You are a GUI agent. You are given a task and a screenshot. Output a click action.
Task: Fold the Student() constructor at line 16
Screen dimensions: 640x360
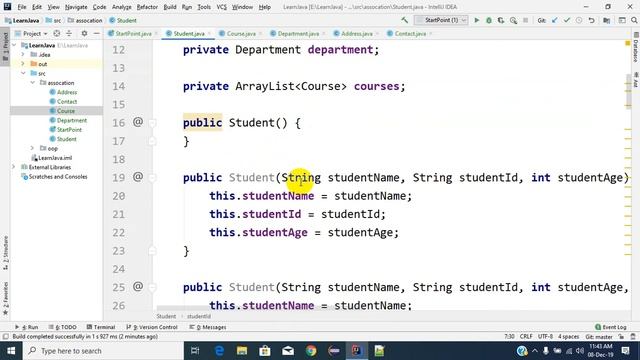coord(152,122)
